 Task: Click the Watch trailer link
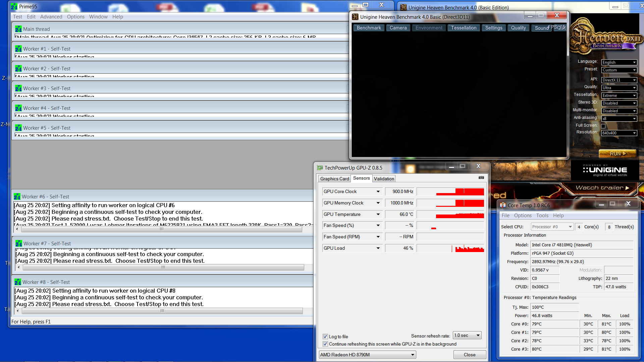[x=602, y=188]
